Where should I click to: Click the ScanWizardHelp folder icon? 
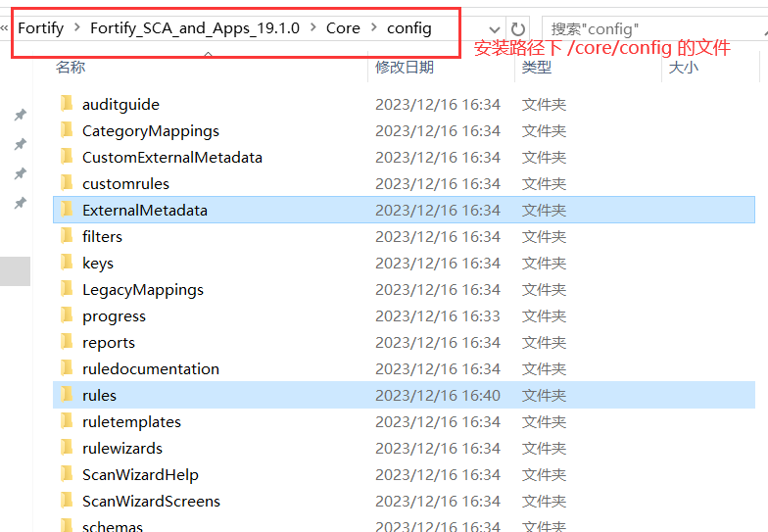click(x=67, y=474)
